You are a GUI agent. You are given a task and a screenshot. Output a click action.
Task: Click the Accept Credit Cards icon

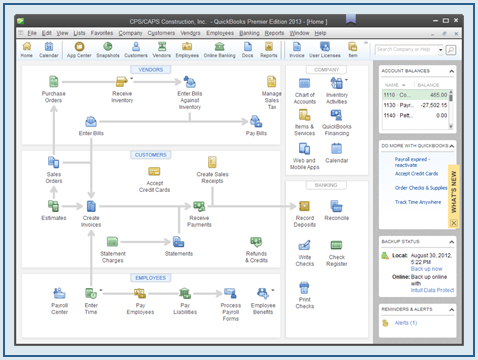154,171
